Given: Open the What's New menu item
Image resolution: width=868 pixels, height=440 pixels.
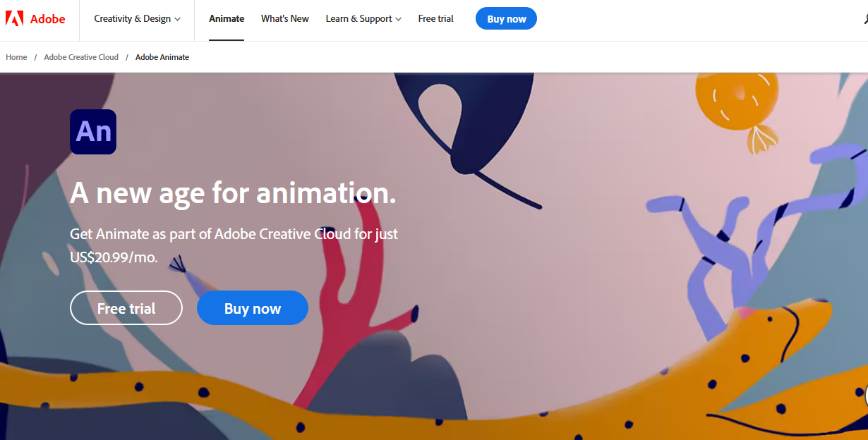Looking at the screenshot, I should [x=285, y=19].
